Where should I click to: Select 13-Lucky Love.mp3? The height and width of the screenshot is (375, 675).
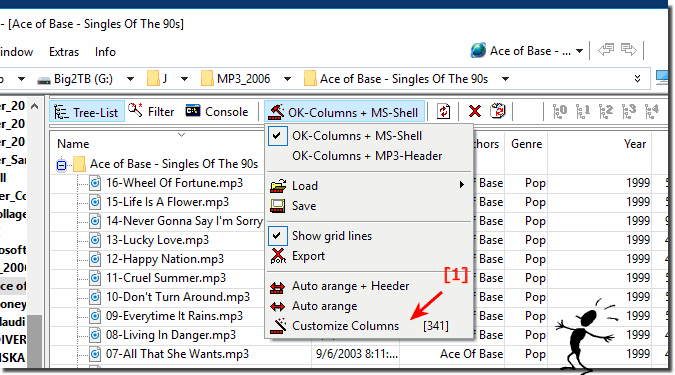click(x=158, y=240)
